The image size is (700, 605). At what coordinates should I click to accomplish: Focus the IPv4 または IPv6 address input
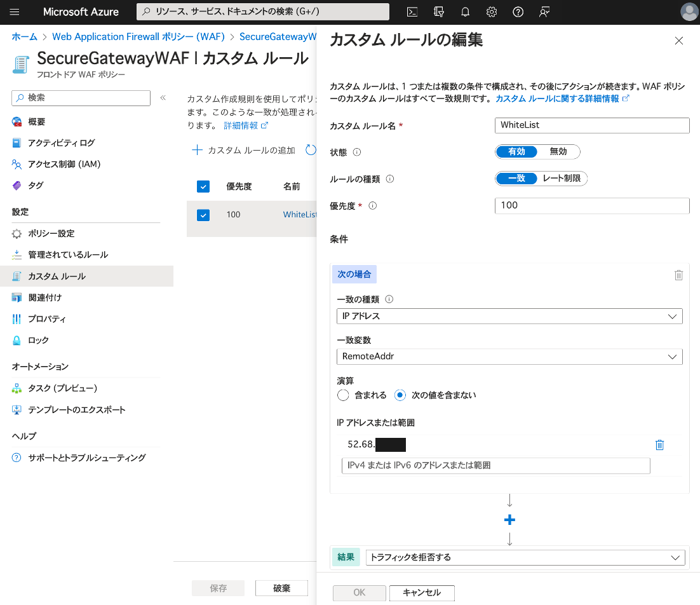point(495,466)
